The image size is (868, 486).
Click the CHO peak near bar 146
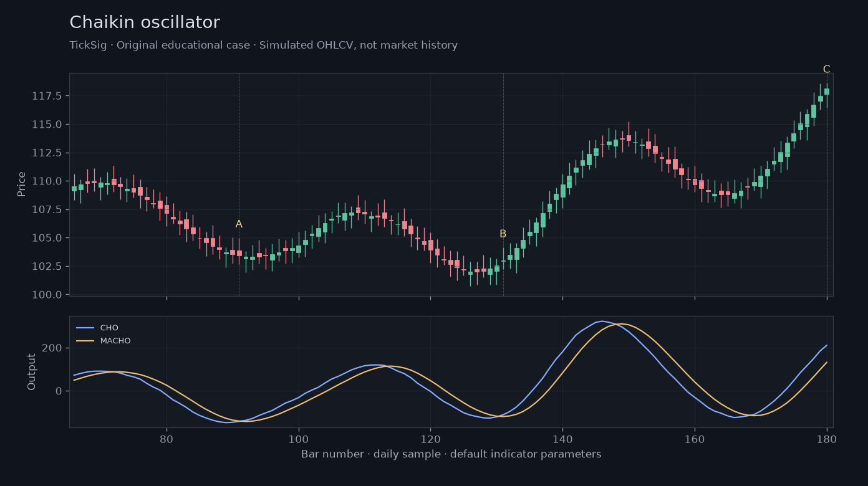(x=602, y=321)
